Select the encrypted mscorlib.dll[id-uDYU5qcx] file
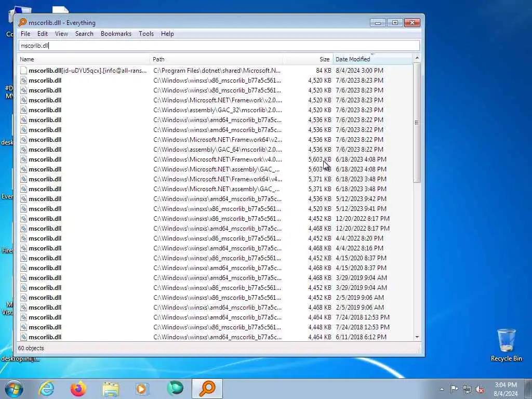This screenshot has height=399, width=532. click(x=87, y=71)
